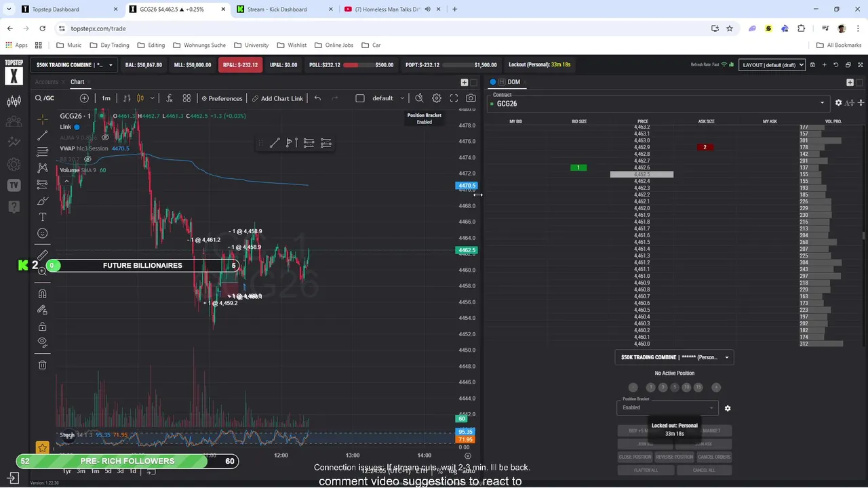868x488 pixels.
Task: Toggle chart fullscreen mode icon
Action: click(x=454, y=98)
